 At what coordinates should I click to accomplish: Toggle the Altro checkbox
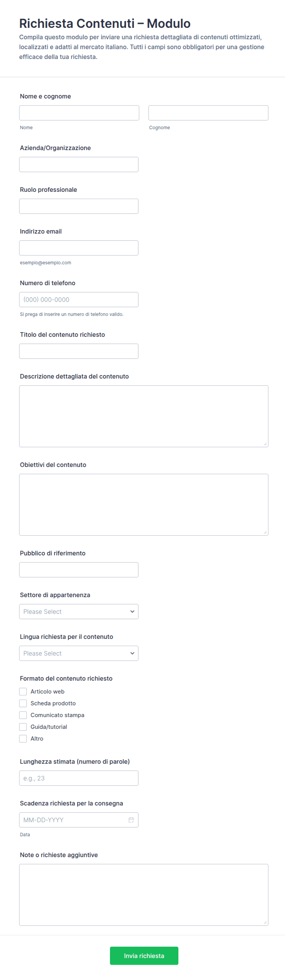coord(23,739)
